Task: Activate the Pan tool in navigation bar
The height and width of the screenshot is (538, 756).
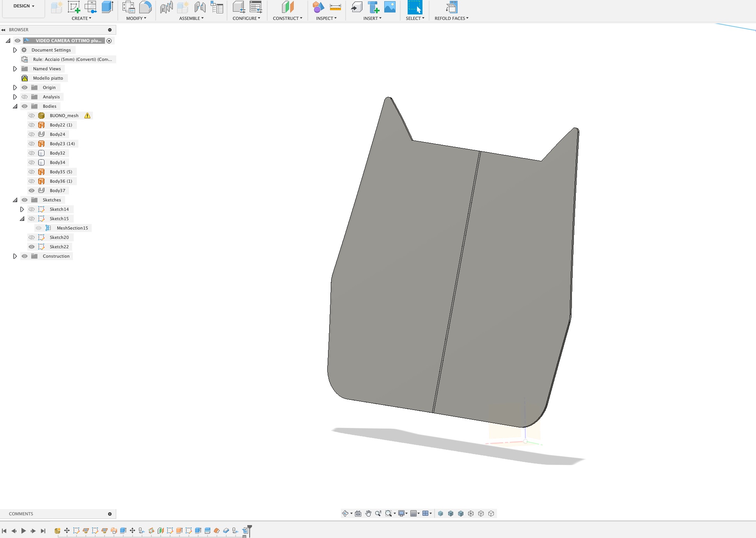Action: pyautogui.click(x=368, y=513)
